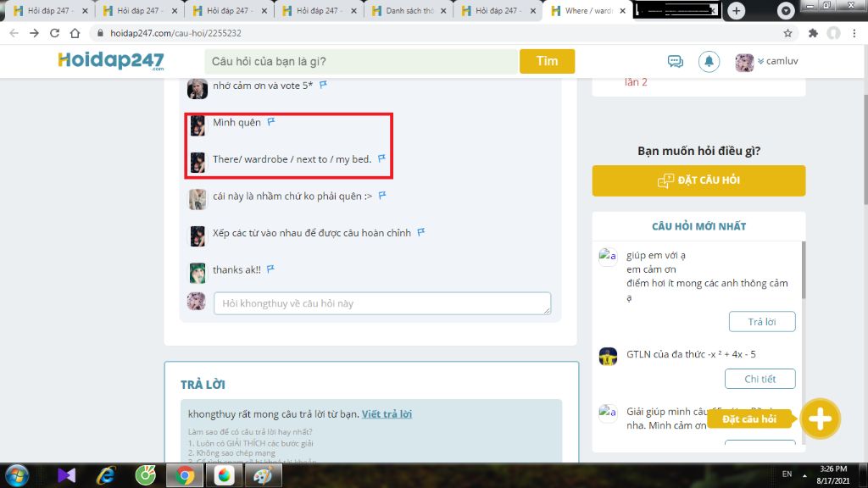
Task: Open Chrome three-dot menu
Action: pyautogui.click(x=854, y=33)
